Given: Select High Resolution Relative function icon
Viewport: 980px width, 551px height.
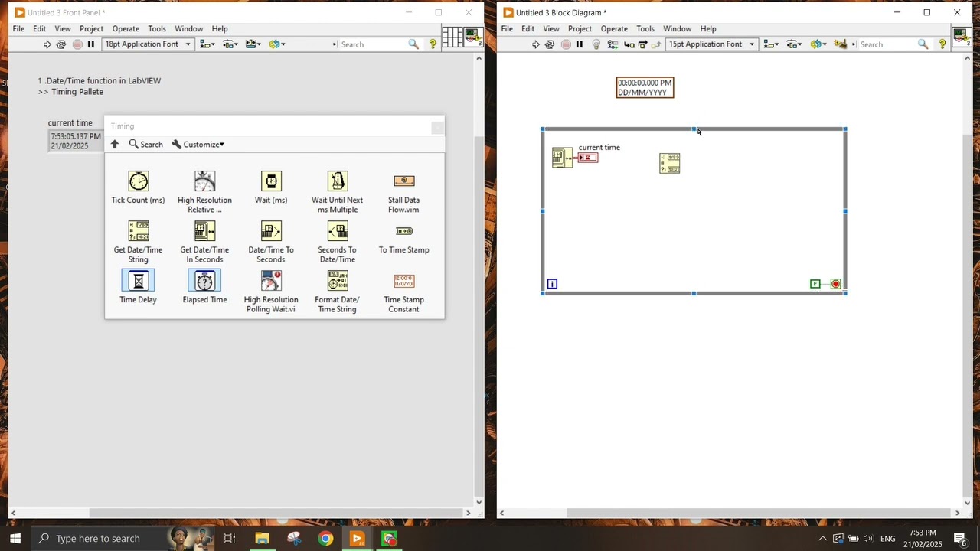Looking at the screenshot, I should [204, 181].
